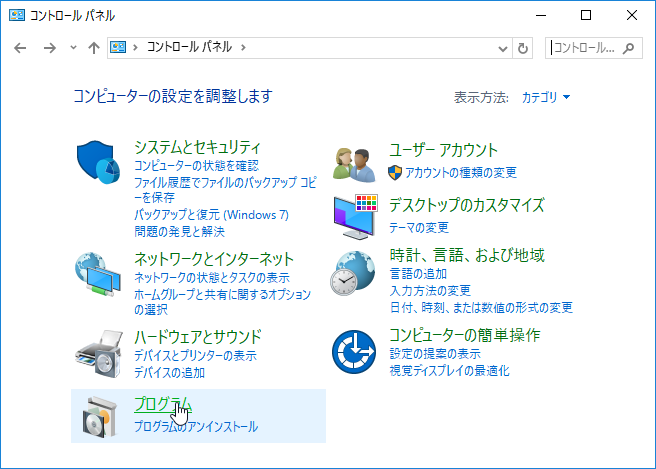Expand the address bar history dropdown
Image resolution: width=656 pixels, height=469 pixels.
pyautogui.click(x=503, y=49)
